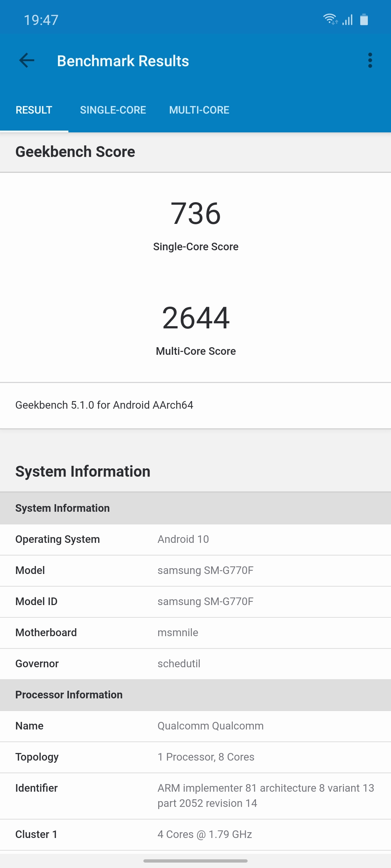Tap Geekbench 5.1.0 for Android AArch64 text
Viewport: 391px width, 868px height.
click(104, 405)
